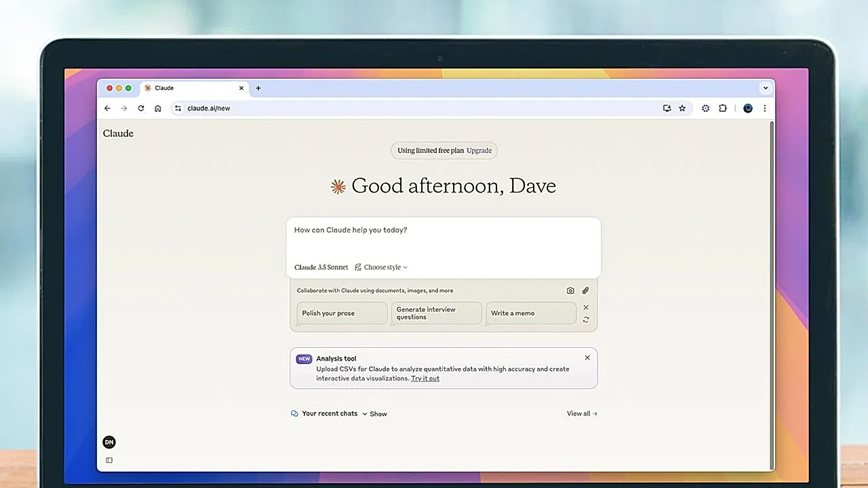
Task: Attach a file with the paperclip icon
Action: click(x=586, y=291)
